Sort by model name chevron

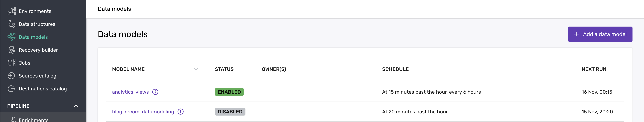pos(196,69)
